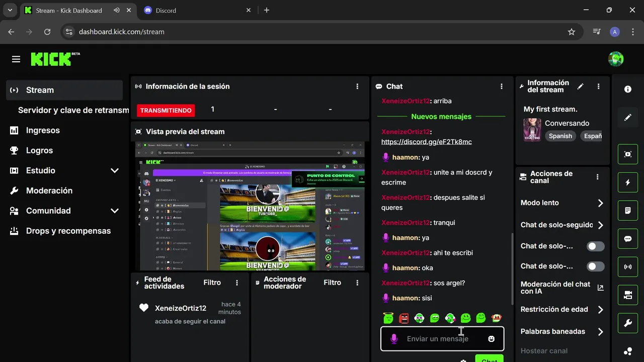Reload the Kick dashboard page
Viewport: 644px width, 362px height.
tap(47, 32)
